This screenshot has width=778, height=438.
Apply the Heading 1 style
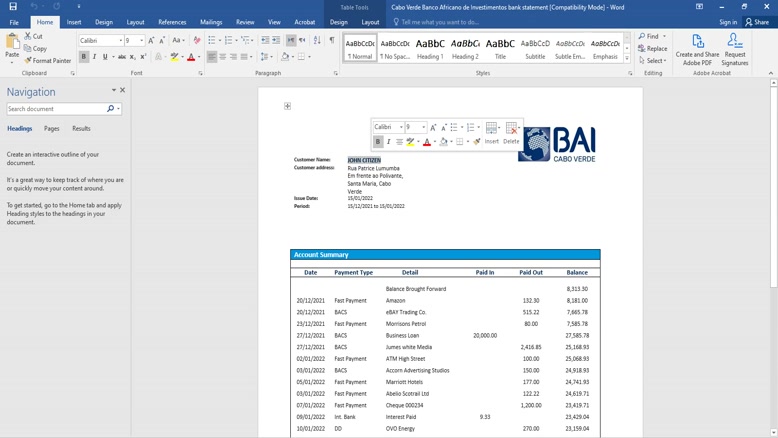(430, 48)
